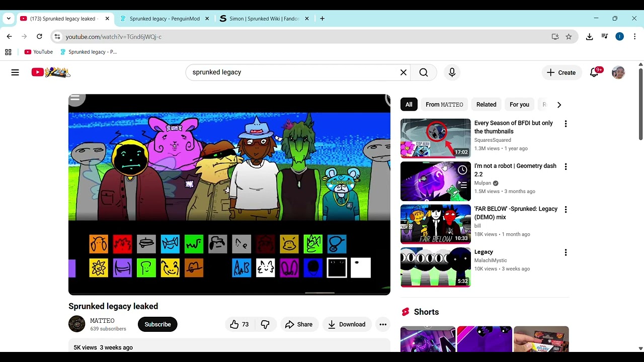The width and height of the screenshot is (644, 362).
Task: Click the 'FAR BELOW' -Sprunked: Legacy title
Action: (x=516, y=213)
